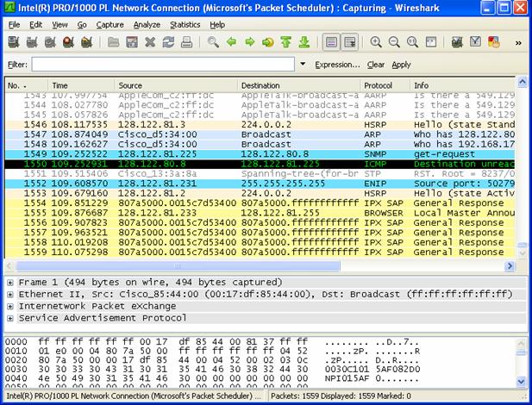This screenshot has width=532, height=405.
Task: Click the Find packet magnifier icon
Action: (213, 41)
